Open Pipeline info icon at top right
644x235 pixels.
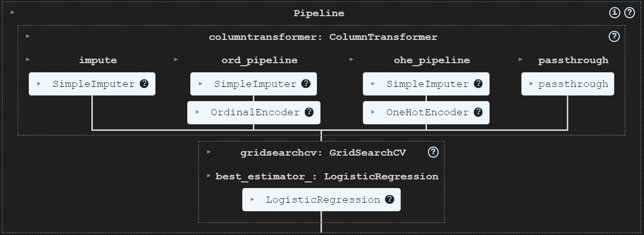[614, 13]
